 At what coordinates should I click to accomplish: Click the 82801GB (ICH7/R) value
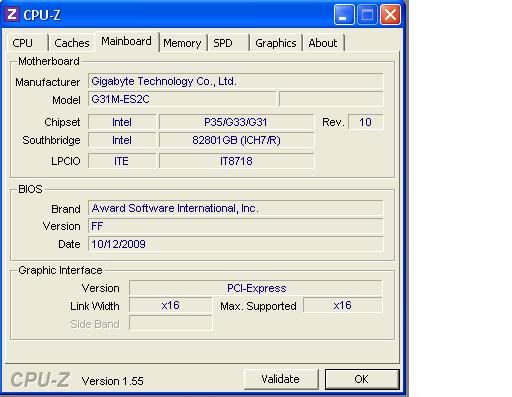pos(236,140)
